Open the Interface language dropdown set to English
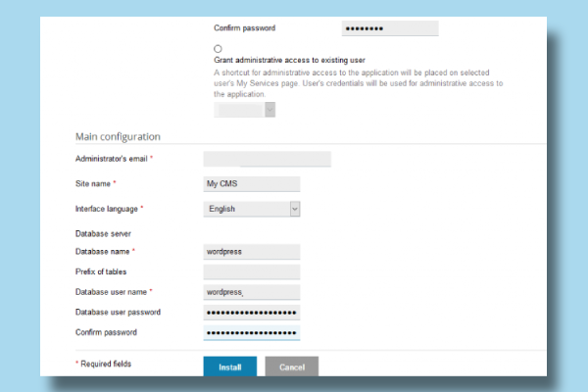The height and width of the screenshot is (392, 588). (252, 209)
